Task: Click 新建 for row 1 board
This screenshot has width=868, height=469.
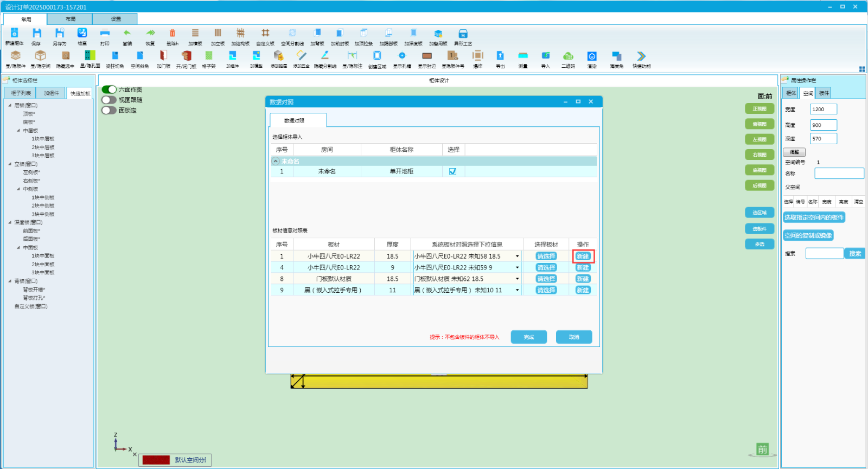Action: [x=583, y=256]
